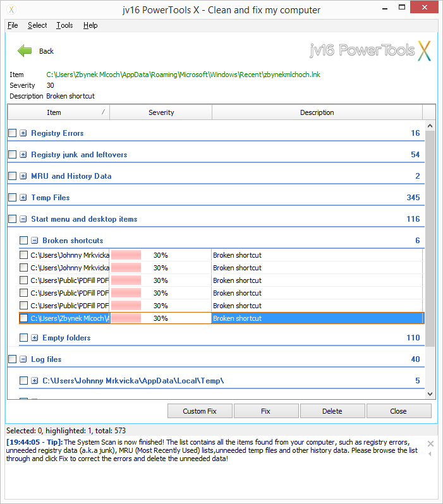Tick Start menu and desktop items checkbox
The image size is (443, 504).
[12, 219]
